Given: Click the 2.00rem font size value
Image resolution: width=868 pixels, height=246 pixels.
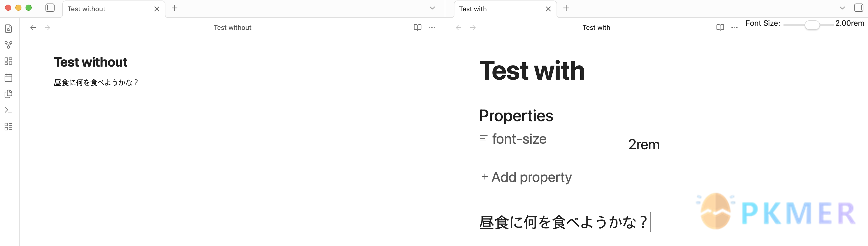Looking at the screenshot, I should click(x=849, y=23).
